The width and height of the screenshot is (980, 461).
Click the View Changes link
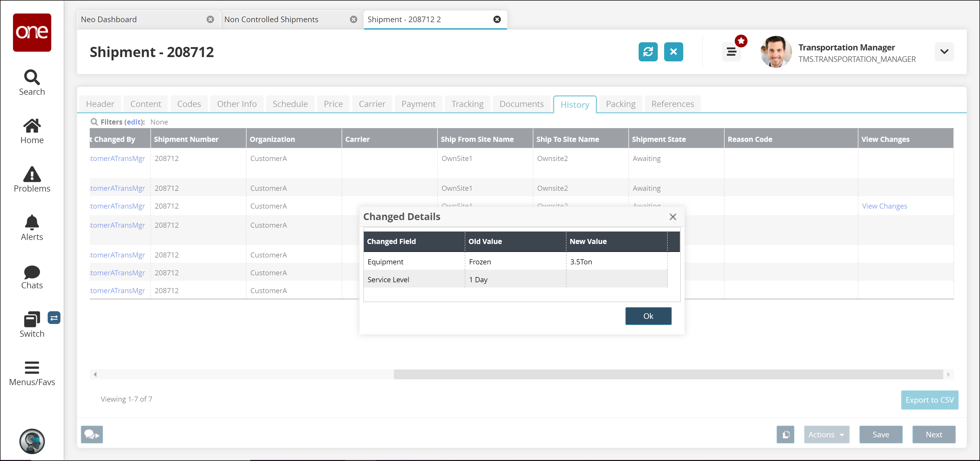click(x=884, y=206)
